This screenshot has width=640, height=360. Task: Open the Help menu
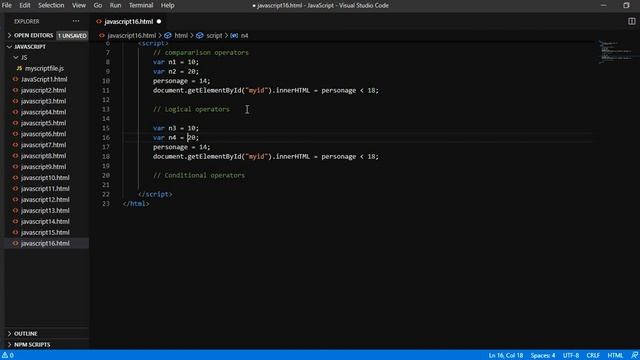tap(167, 5)
